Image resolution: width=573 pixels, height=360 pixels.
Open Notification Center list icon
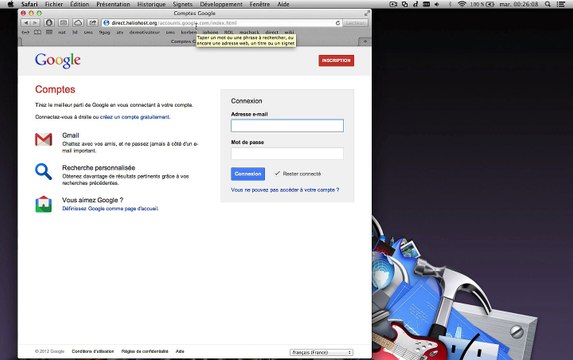coord(561,4)
